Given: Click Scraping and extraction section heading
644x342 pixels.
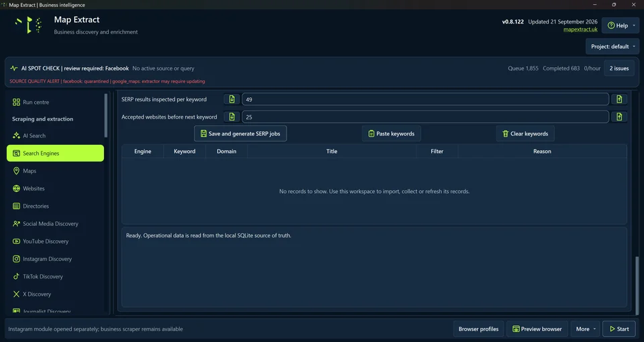Looking at the screenshot, I should (x=43, y=119).
